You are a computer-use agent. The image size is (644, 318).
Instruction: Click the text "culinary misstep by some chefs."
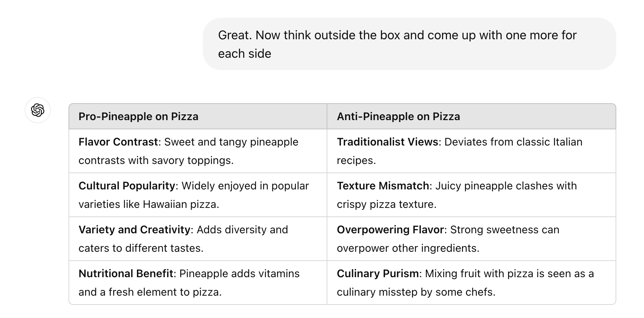(416, 292)
